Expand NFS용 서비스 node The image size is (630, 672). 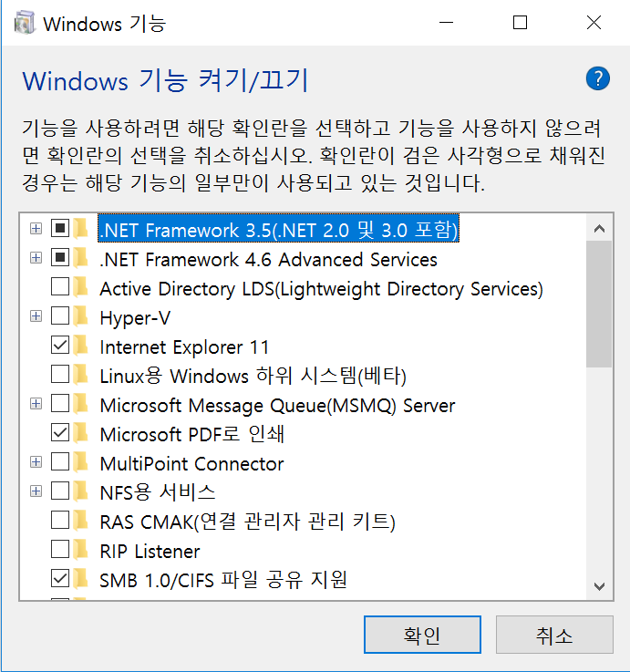pyautogui.click(x=36, y=491)
